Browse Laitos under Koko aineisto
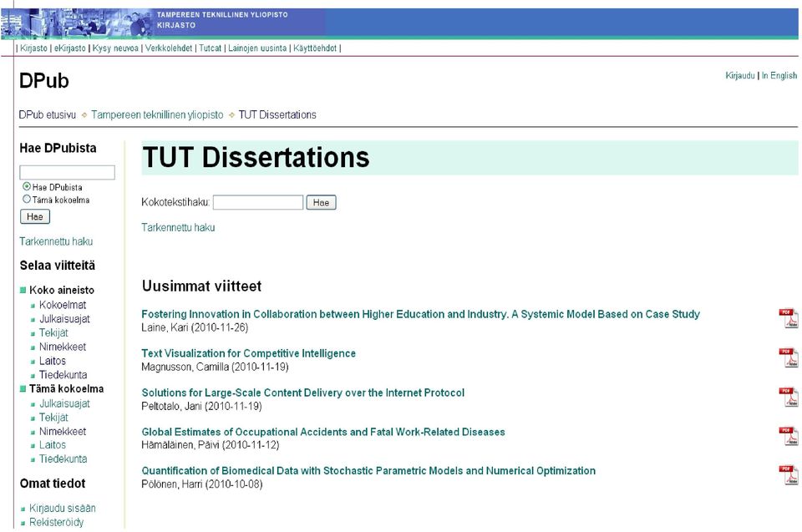Viewport: 802px width, 532px height. [x=53, y=361]
